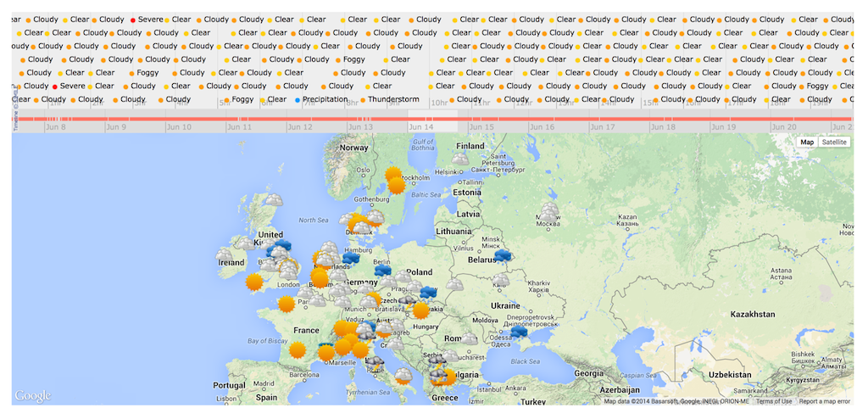868x419 pixels.
Task: Click the cloud icon over Scotland
Action: pyautogui.click(x=274, y=199)
